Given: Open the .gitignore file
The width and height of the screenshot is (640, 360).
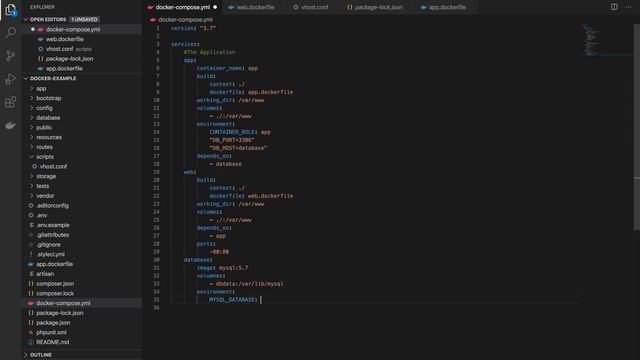Looking at the screenshot, I should tap(82, 245).
